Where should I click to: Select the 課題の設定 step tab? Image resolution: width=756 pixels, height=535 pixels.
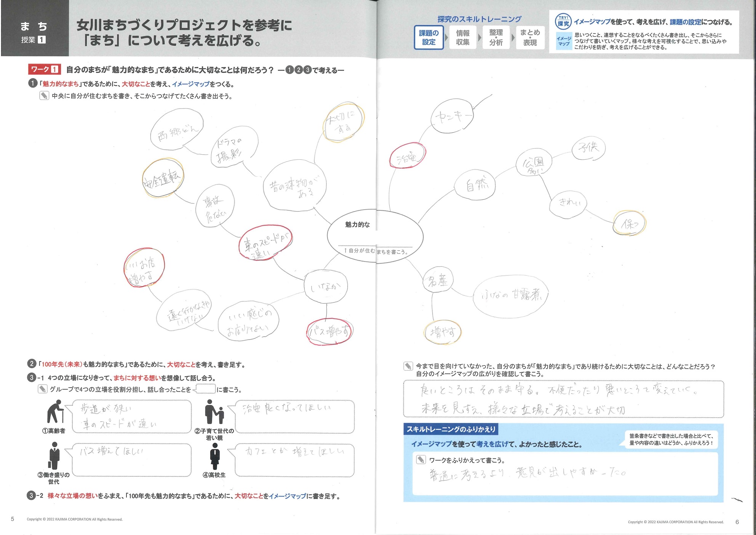(x=429, y=37)
